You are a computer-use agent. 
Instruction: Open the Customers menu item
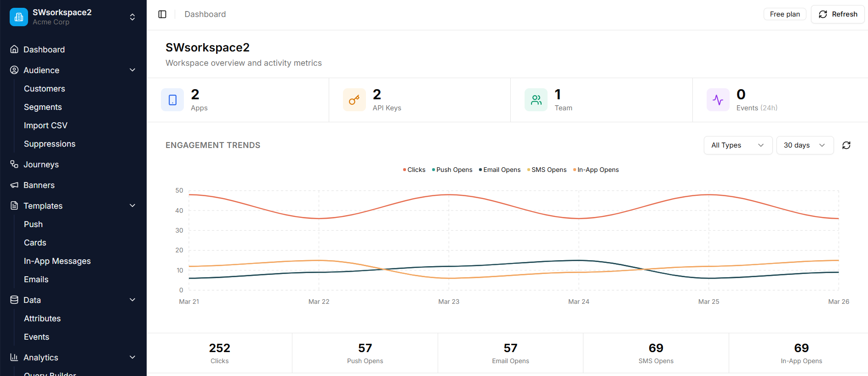click(x=44, y=89)
